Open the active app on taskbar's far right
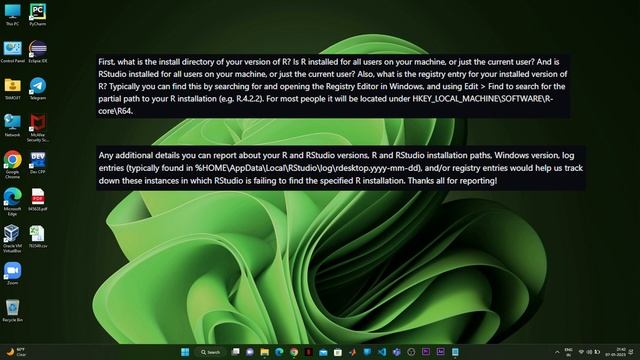Image resolution: width=640 pixels, height=360 pixels. pos(455,352)
